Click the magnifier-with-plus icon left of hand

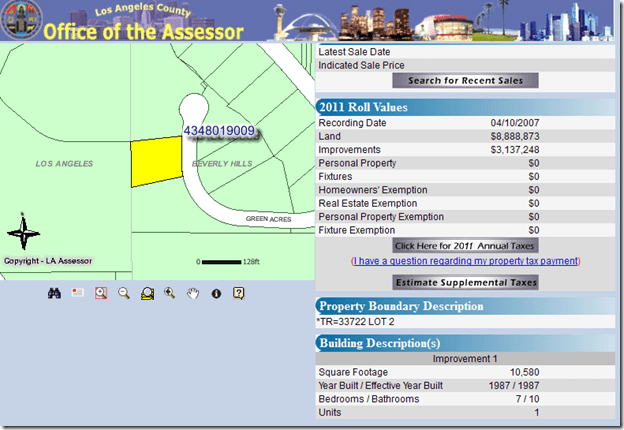coord(170,293)
